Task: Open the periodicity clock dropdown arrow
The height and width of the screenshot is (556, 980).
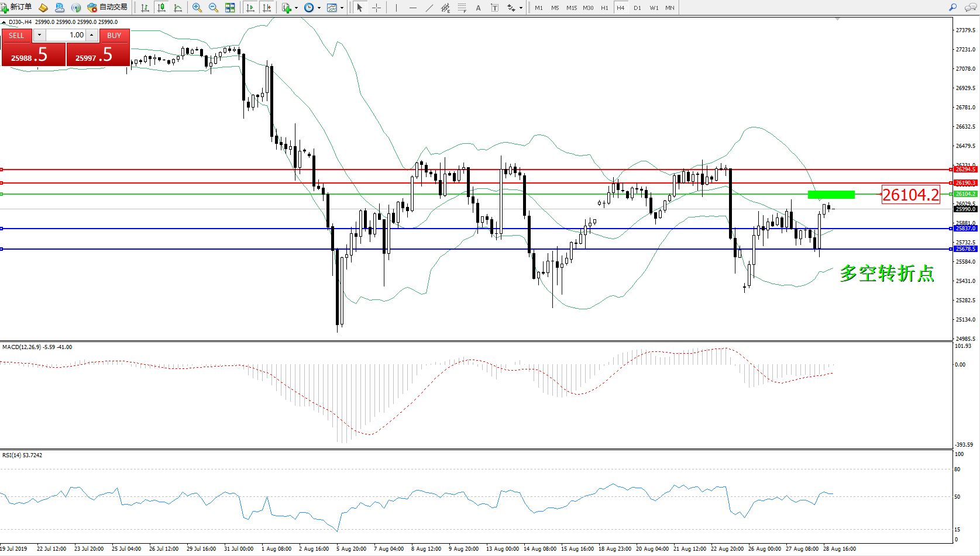Action: pyautogui.click(x=319, y=8)
